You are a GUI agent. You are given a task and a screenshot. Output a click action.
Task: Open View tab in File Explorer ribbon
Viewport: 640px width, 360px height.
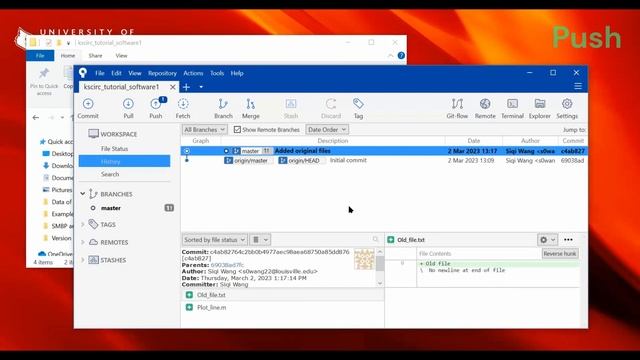click(121, 56)
